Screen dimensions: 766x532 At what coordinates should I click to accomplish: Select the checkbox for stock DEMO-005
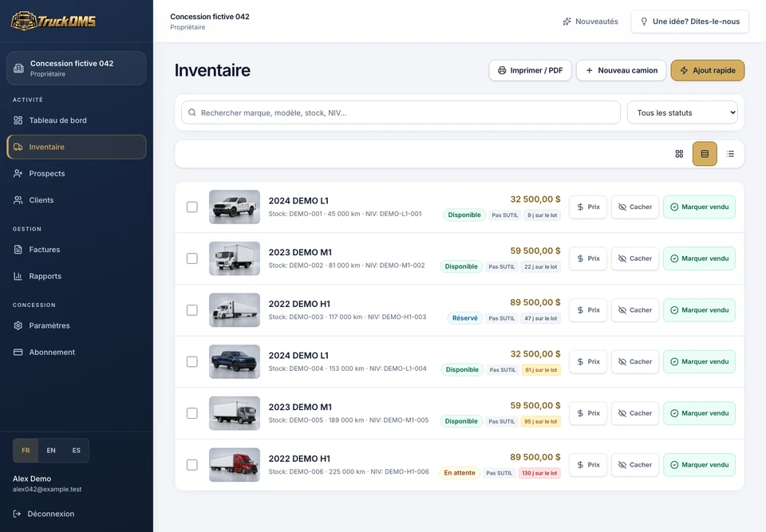tap(192, 413)
